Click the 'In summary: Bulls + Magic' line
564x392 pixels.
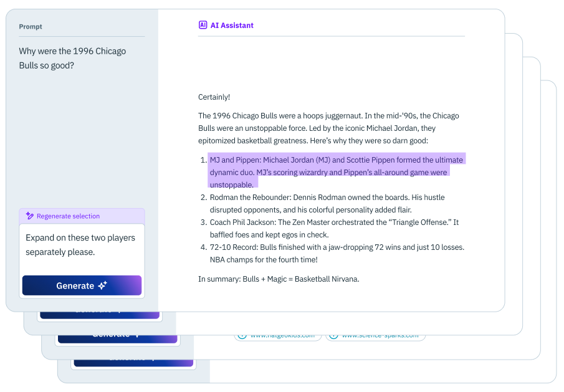[279, 279]
